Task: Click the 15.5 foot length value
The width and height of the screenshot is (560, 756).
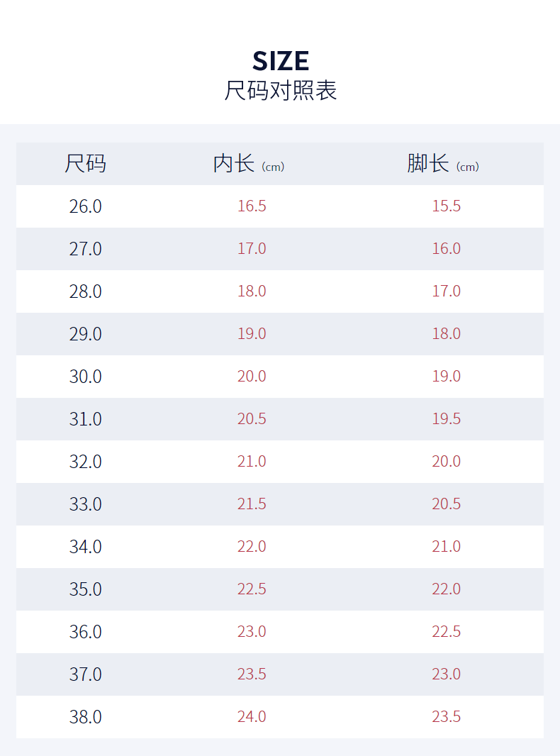Action: [x=447, y=206]
